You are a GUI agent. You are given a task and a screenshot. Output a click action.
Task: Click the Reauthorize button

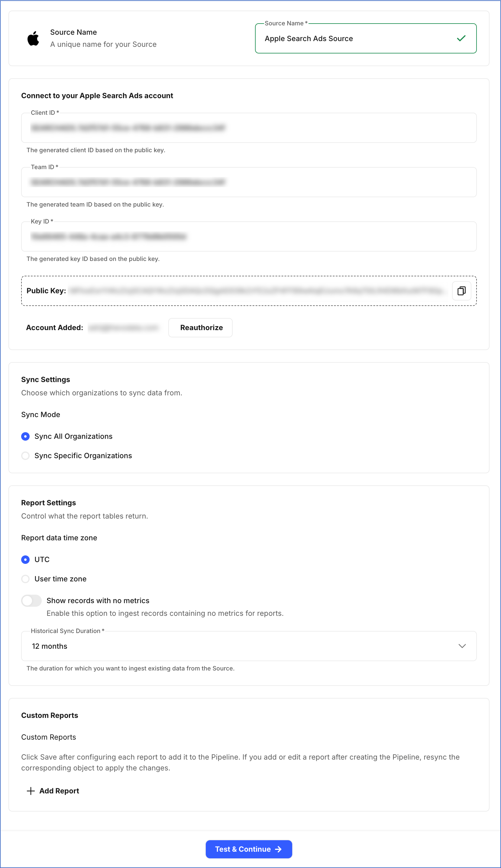[x=200, y=328]
